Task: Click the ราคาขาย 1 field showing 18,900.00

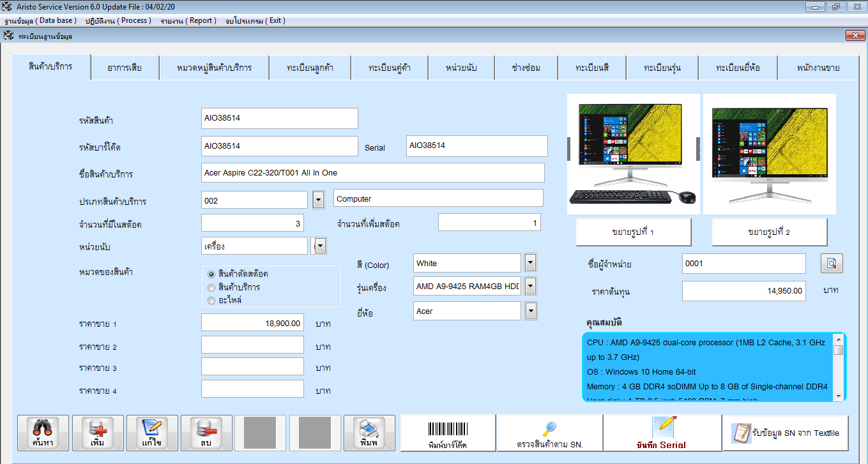Action: tap(252, 323)
